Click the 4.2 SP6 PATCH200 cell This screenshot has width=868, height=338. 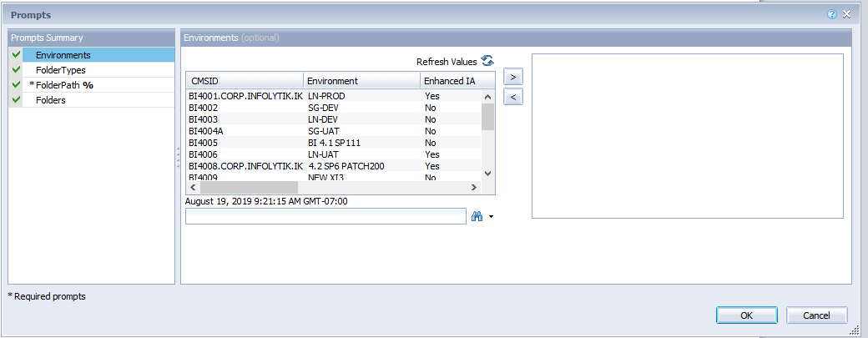click(x=346, y=165)
